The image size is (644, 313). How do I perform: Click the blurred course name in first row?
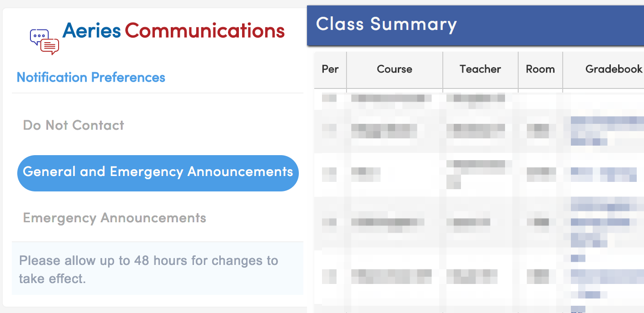click(391, 98)
